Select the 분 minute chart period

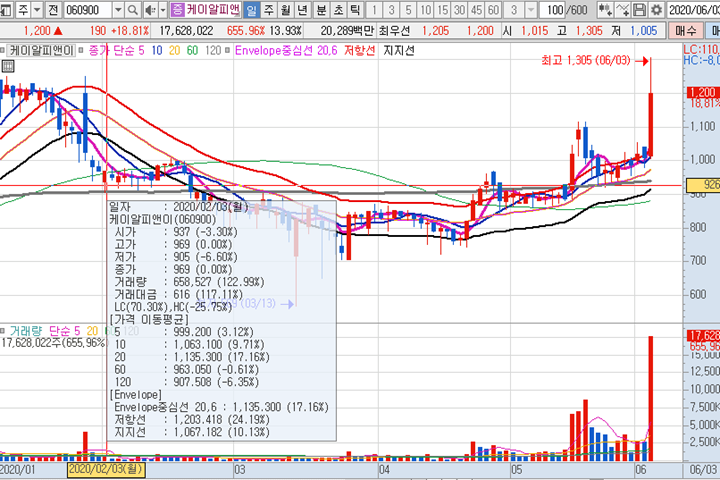click(321, 9)
